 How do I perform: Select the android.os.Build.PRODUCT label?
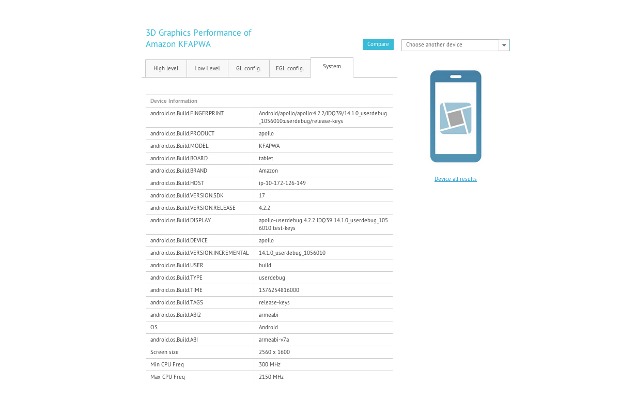coord(182,134)
